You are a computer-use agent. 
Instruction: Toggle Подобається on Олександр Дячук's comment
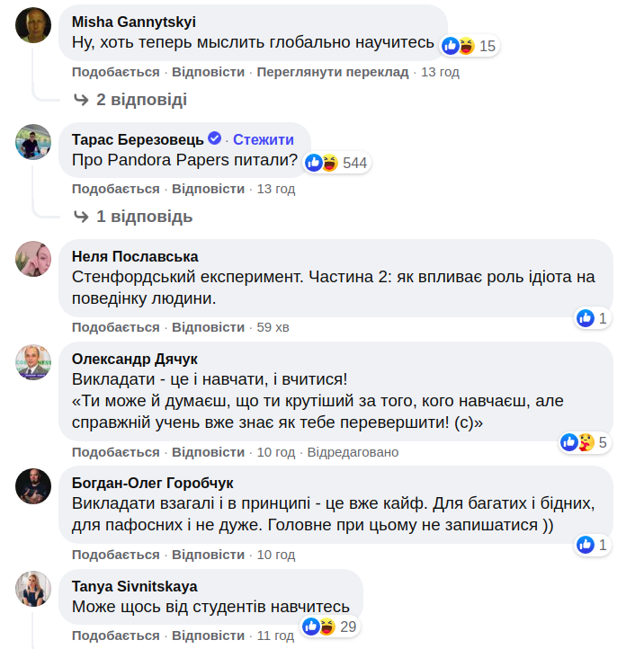[115, 452]
